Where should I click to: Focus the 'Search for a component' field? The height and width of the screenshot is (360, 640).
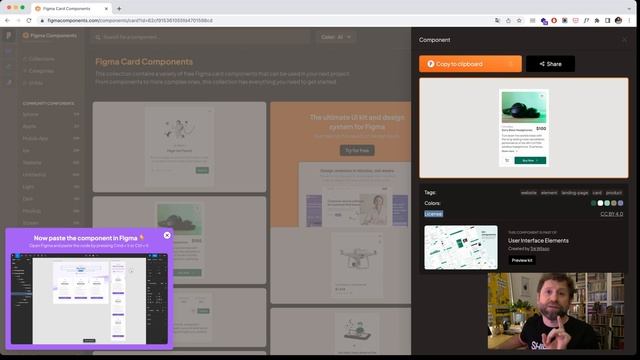click(x=200, y=37)
